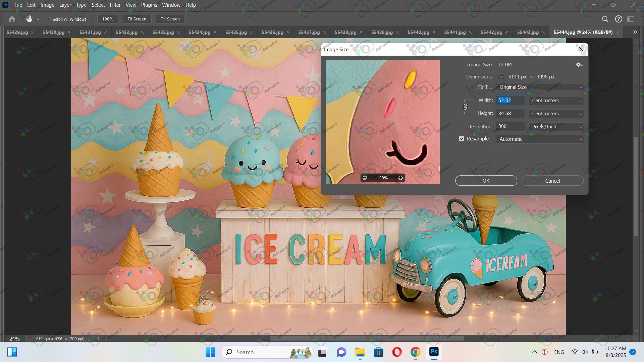Uncheck the Resample checkbox
Image resolution: width=644 pixels, height=362 pixels.
pos(462,139)
